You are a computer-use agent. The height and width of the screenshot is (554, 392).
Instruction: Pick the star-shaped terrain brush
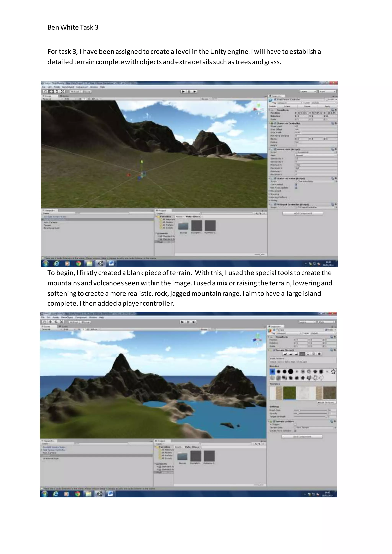click(333, 372)
